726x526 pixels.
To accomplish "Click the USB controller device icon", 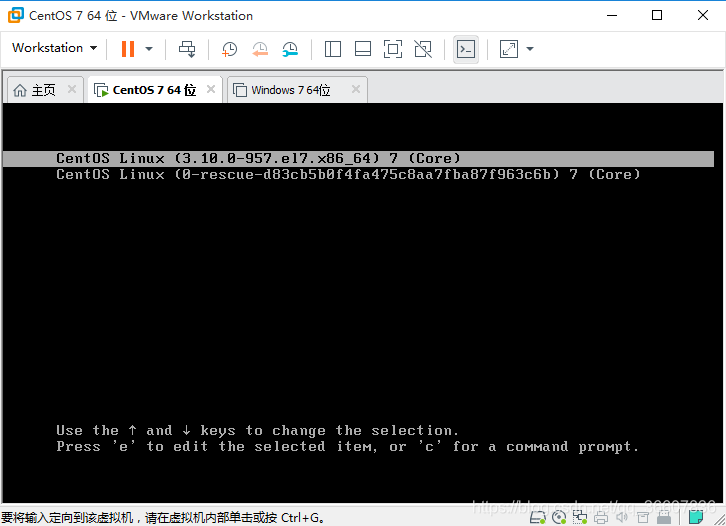I will tap(664, 517).
